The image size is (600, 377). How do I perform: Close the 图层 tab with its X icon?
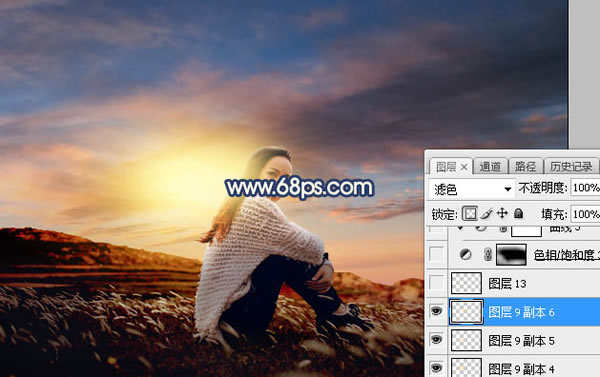click(464, 167)
